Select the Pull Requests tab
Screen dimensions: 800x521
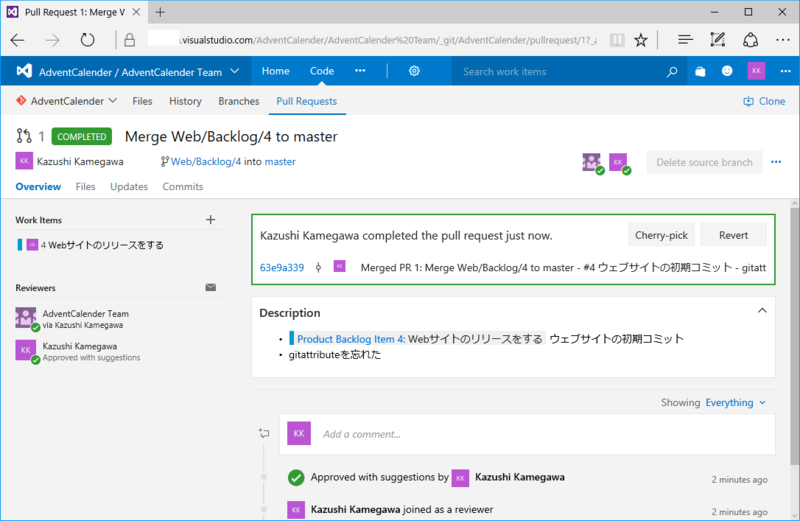coord(307,101)
